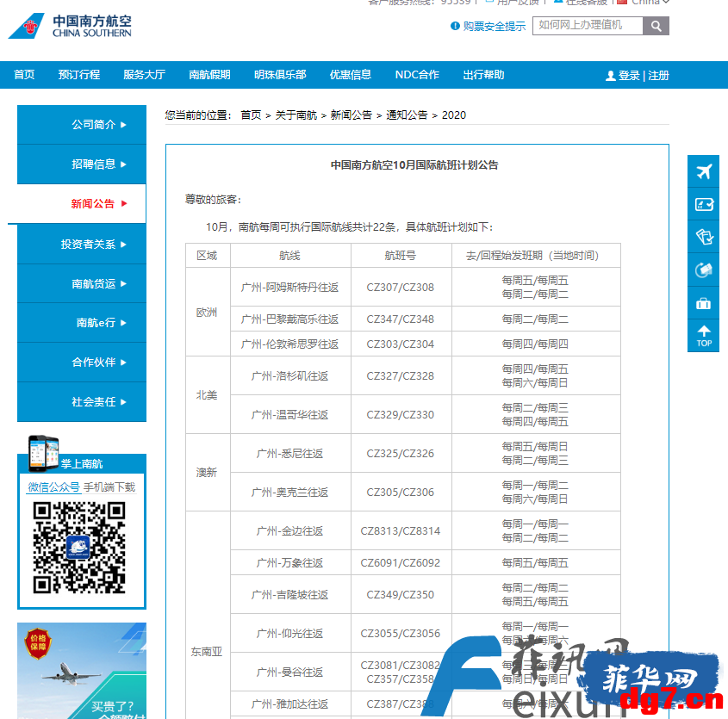The width and height of the screenshot is (728, 719).
Task: Click the 广州-悉尼往返 route cell
Action: point(290,454)
